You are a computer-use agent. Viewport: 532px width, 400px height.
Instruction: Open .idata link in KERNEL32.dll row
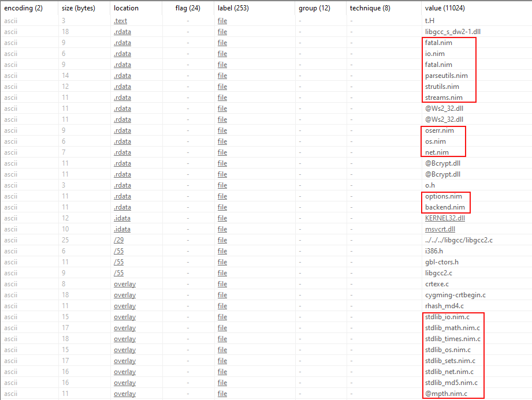[x=122, y=218]
